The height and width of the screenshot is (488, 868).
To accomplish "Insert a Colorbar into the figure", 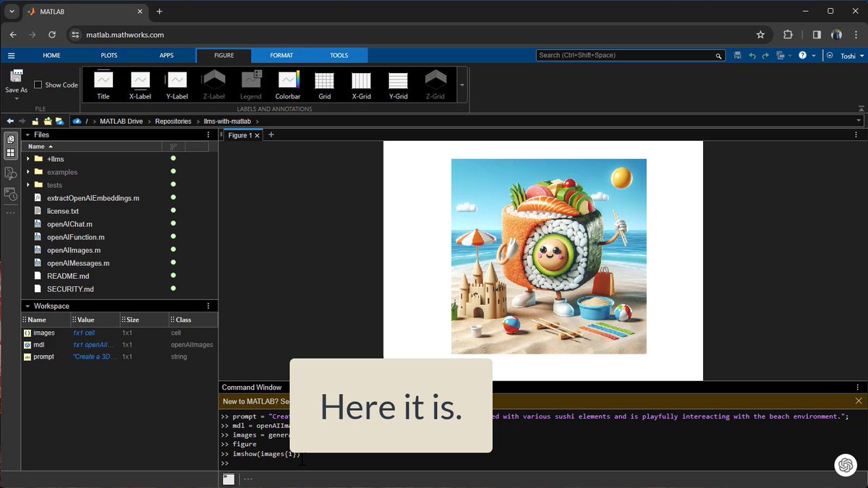I will [288, 85].
